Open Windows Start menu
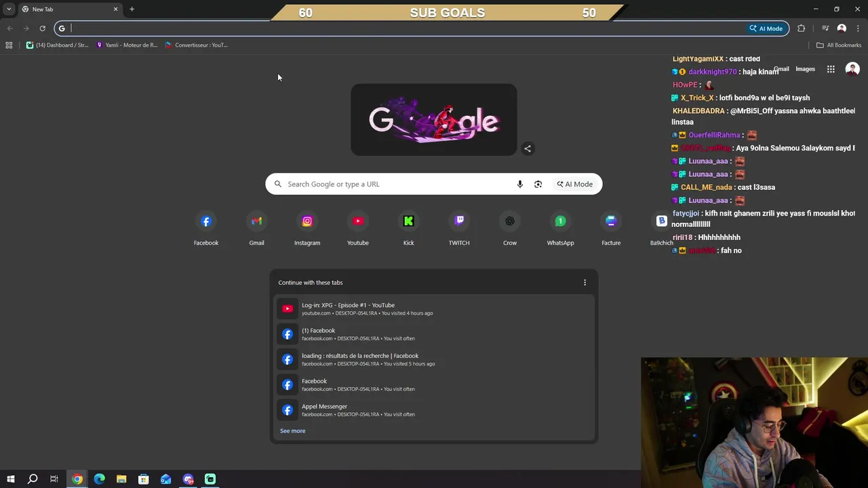 tap(10, 479)
